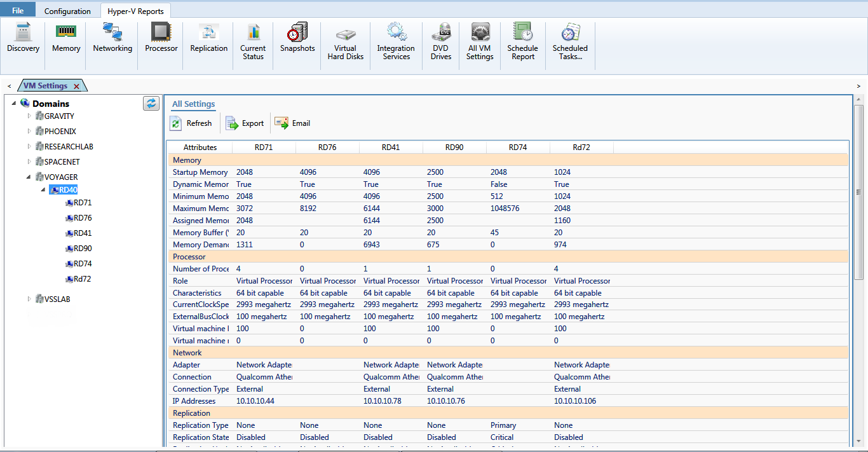Open the Schedule Report tool
The width and height of the screenshot is (868, 452).
[522, 42]
